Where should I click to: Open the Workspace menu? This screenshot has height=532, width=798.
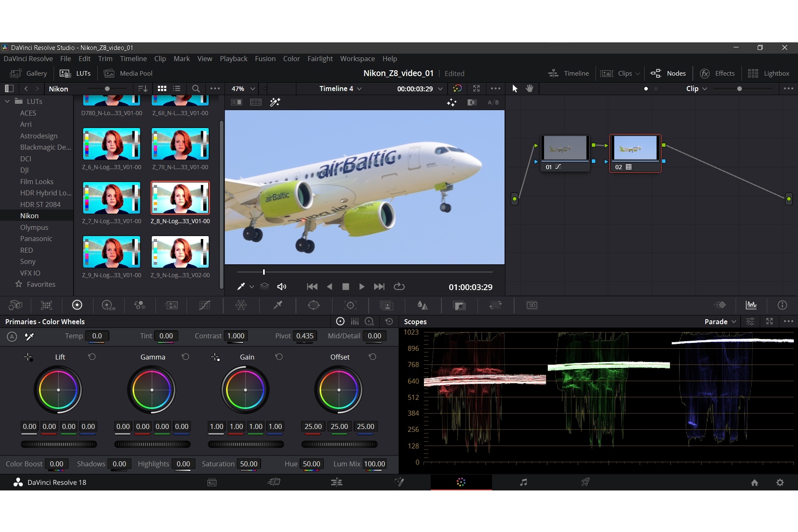click(357, 59)
